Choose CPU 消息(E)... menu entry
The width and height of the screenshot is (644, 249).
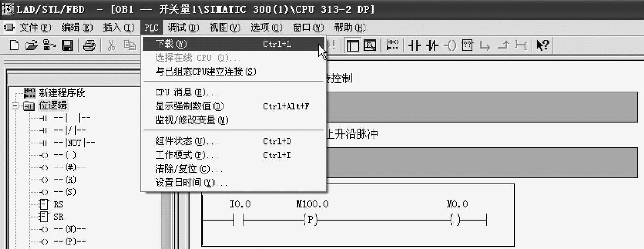point(234,92)
